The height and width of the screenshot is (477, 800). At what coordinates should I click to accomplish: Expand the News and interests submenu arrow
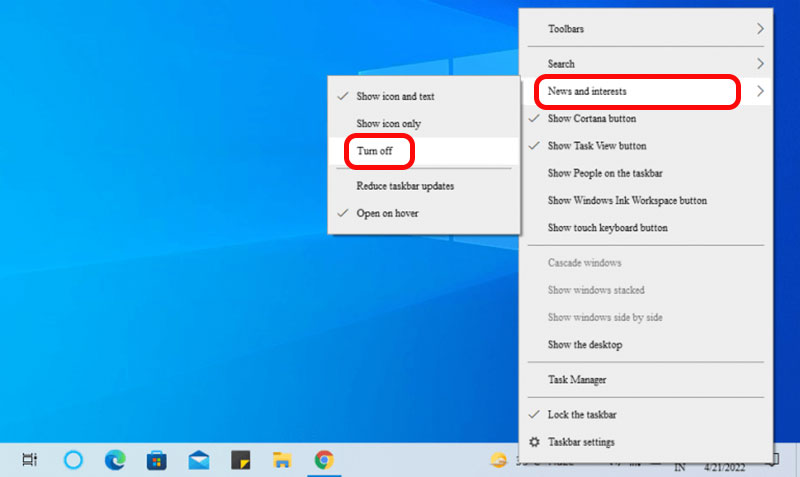point(760,91)
